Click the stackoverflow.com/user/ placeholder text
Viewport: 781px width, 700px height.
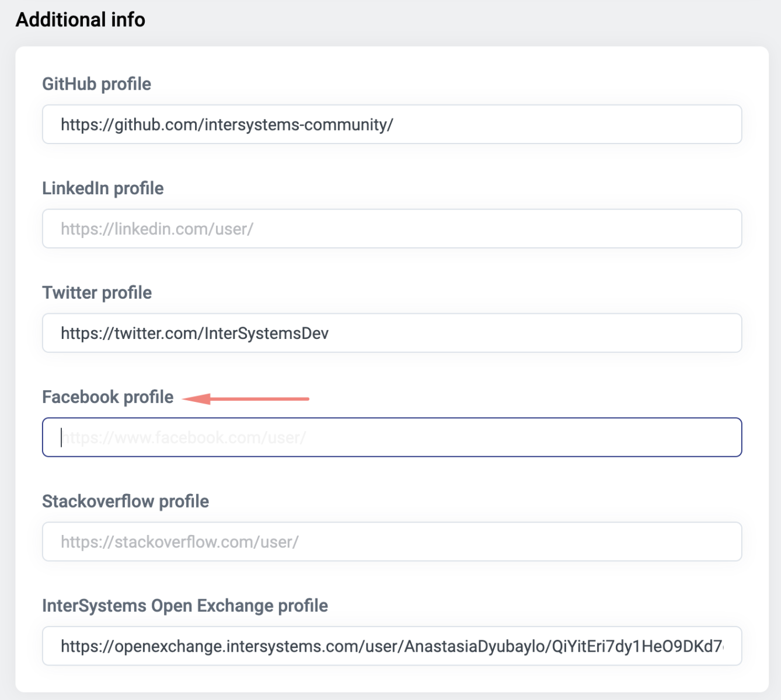pos(180,542)
